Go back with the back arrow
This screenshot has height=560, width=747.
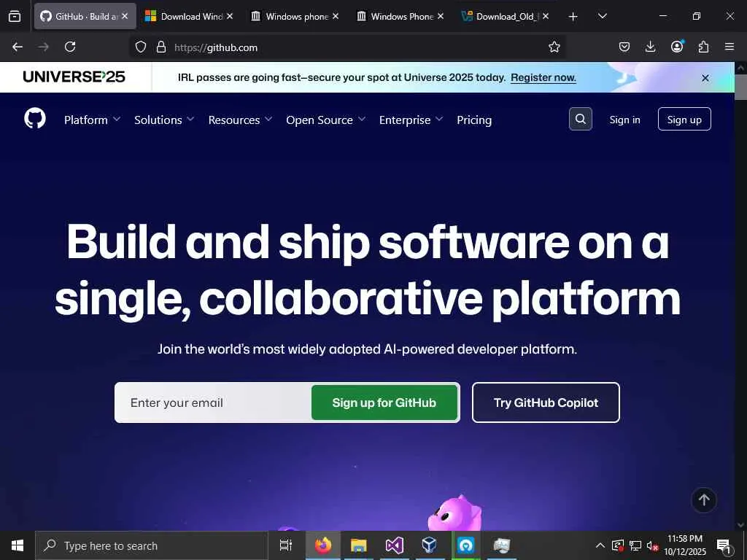[x=18, y=47]
